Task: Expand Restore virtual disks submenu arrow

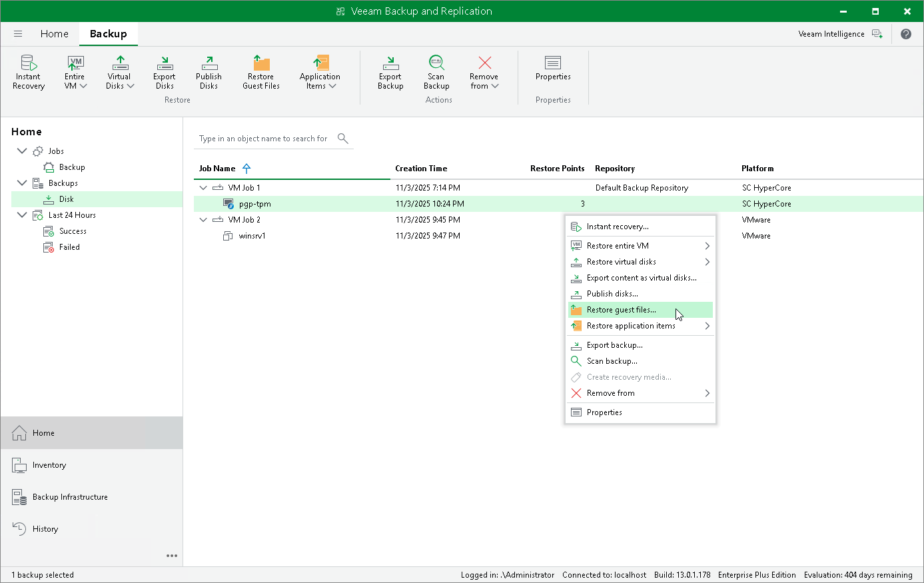Action: pyautogui.click(x=707, y=262)
